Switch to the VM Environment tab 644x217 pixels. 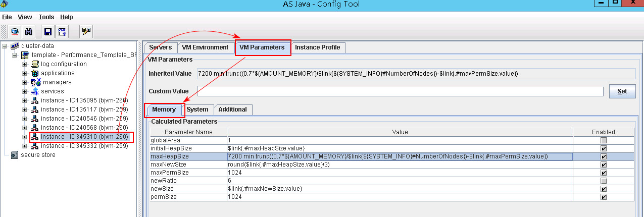[205, 47]
